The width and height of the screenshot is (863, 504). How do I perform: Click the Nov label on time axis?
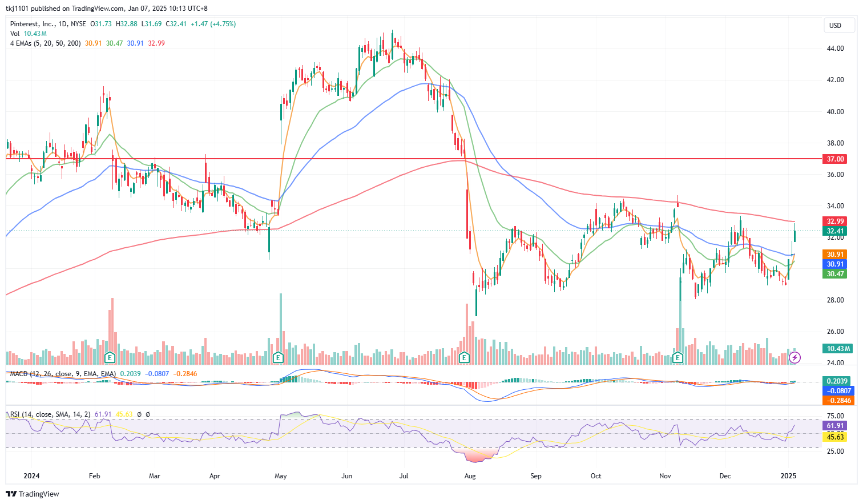click(x=665, y=475)
